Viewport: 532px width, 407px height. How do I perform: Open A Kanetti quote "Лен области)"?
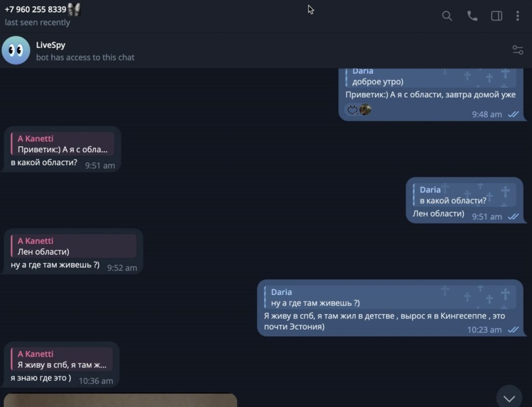(x=74, y=246)
